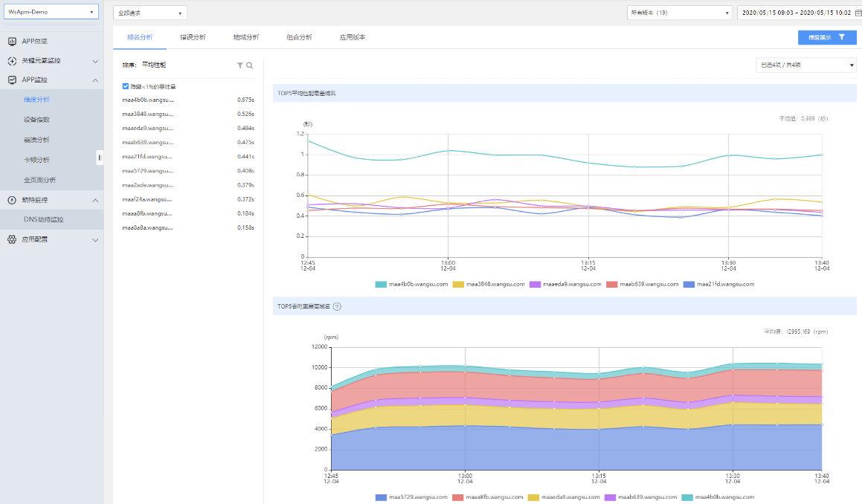
Task: Open the 全部请求 request type dropdown
Action: coord(150,13)
